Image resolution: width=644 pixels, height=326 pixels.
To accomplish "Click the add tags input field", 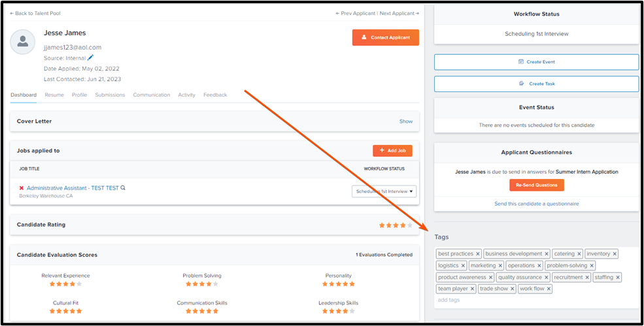I will (x=449, y=300).
